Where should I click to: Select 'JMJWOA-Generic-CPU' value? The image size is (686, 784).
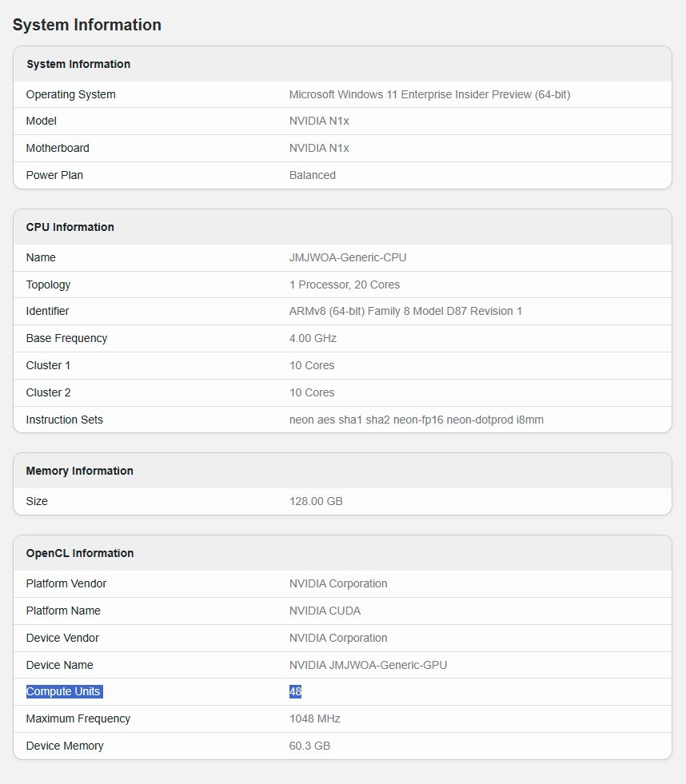pos(348,257)
